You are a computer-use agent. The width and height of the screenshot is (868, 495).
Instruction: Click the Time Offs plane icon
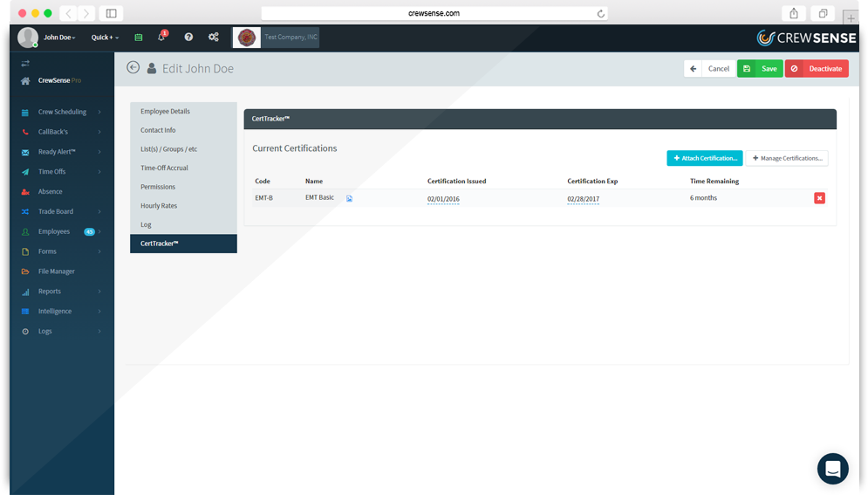pos(25,172)
